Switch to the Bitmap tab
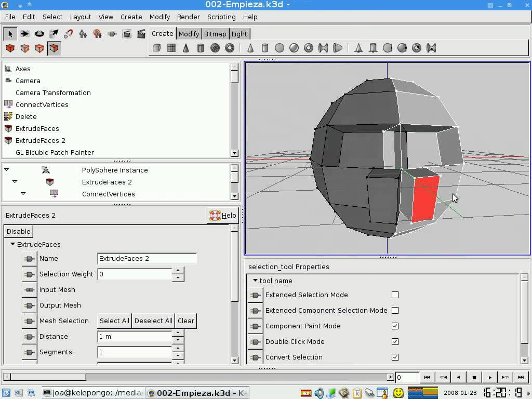The width and height of the screenshot is (532, 399). coord(215,33)
